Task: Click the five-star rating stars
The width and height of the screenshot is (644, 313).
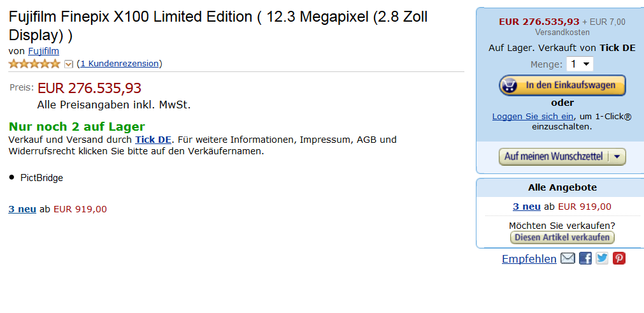Action: pyautogui.click(x=34, y=64)
